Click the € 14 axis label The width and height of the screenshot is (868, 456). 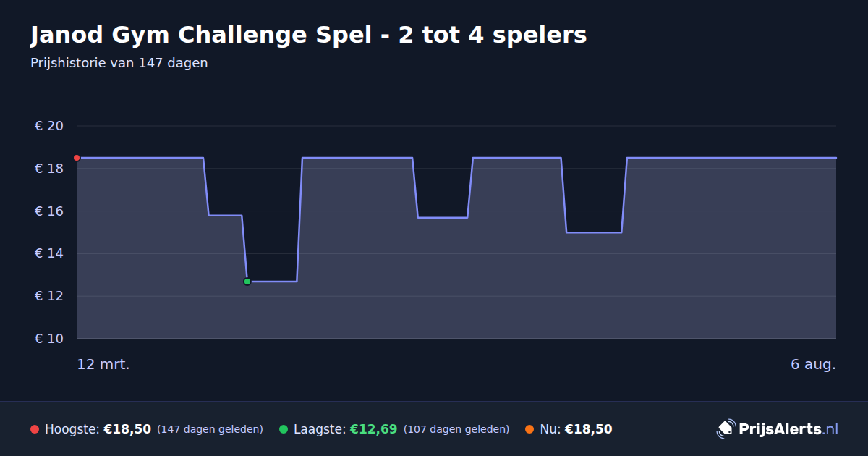click(49, 253)
